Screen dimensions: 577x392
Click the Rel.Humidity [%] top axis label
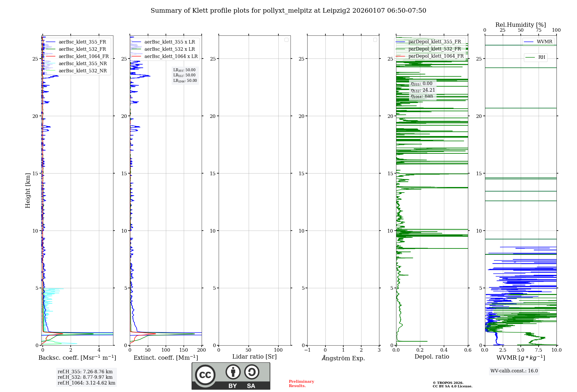tap(520, 25)
